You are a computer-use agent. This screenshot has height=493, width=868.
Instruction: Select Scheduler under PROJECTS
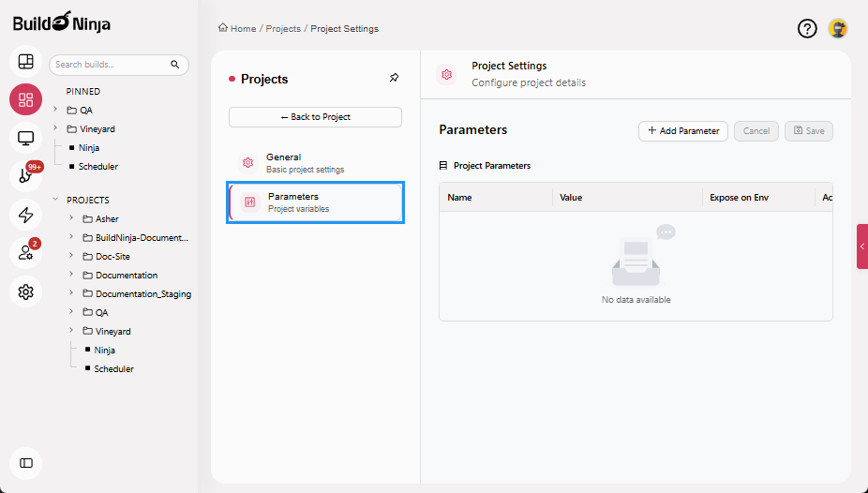(113, 369)
